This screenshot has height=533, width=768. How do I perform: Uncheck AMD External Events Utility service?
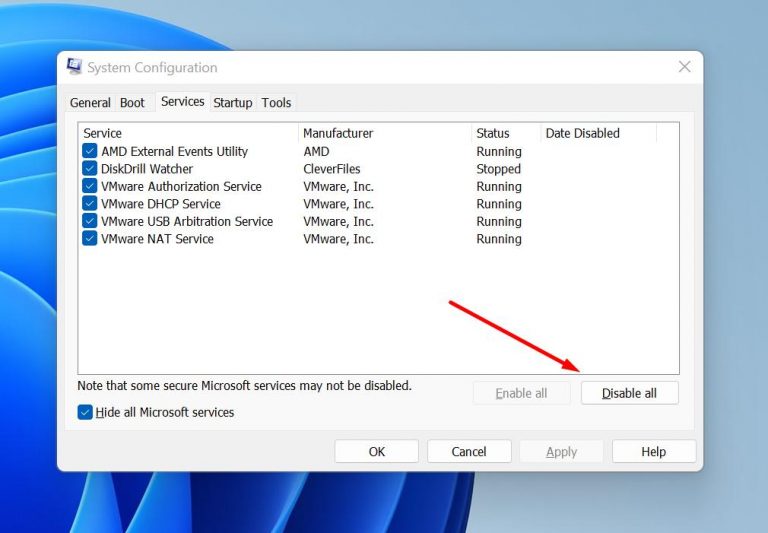pos(90,152)
